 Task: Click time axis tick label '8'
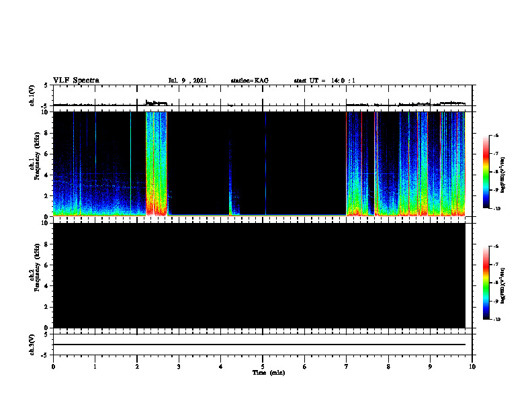388,367
